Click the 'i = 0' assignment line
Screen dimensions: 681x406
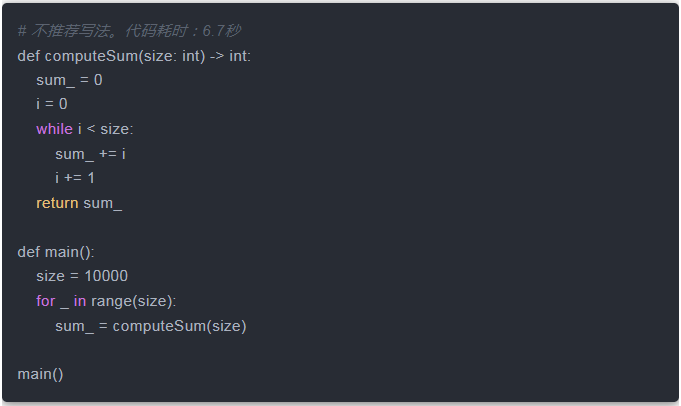[52, 104]
